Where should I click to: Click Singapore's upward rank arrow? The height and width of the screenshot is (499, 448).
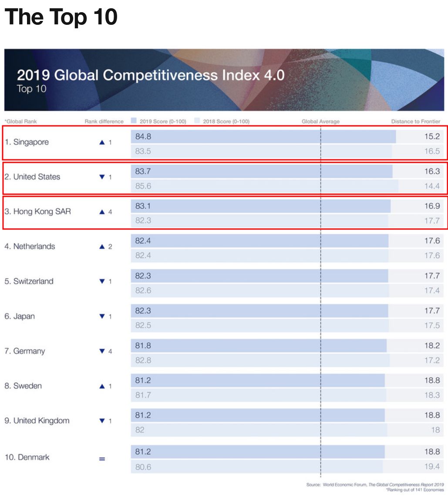tap(102, 142)
